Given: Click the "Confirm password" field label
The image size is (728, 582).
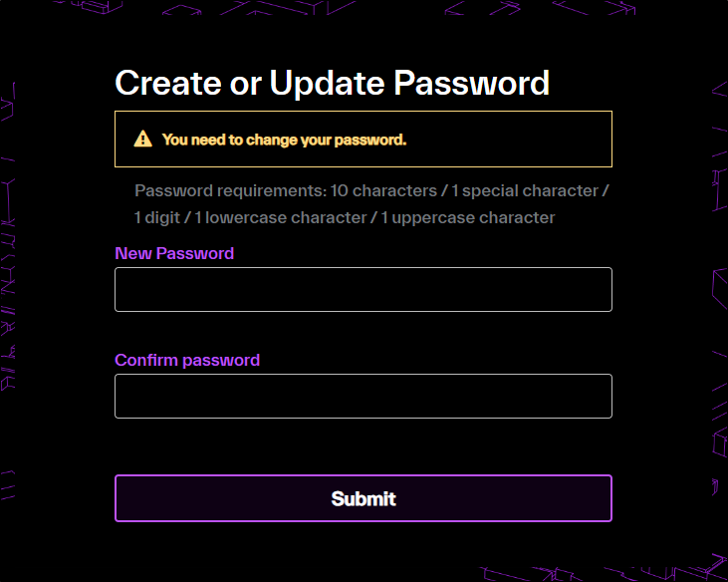Looking at the screenshot, I should coord(187,360).
